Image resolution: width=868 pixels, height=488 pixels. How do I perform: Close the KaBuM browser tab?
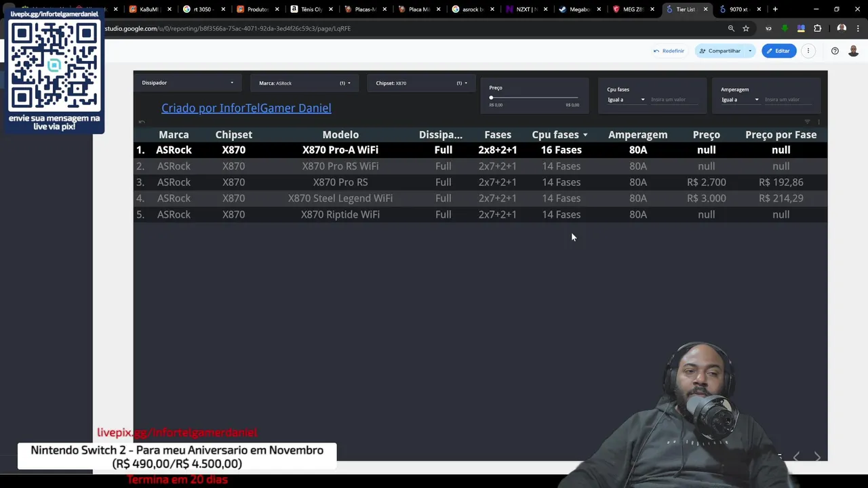tap(170, 9)
